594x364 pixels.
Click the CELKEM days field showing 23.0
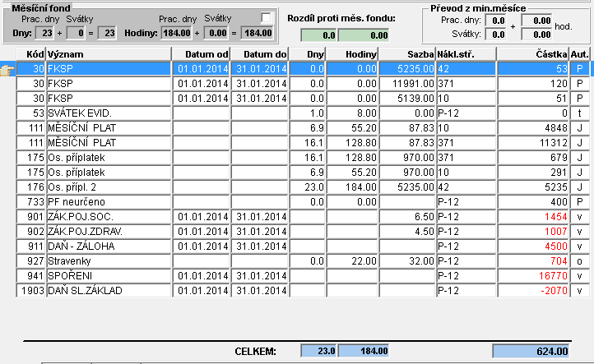tap(318, 351)
